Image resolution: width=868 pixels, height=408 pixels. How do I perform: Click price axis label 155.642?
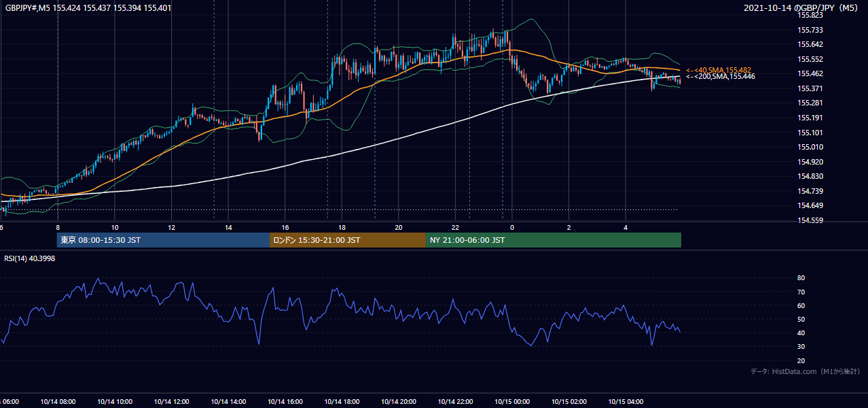tap(810, 44)
